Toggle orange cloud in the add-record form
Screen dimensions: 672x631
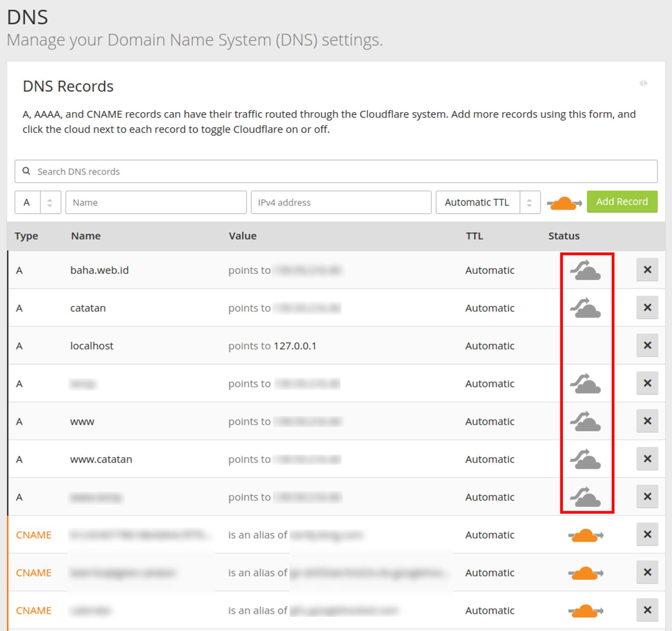[x=564, y=203]
